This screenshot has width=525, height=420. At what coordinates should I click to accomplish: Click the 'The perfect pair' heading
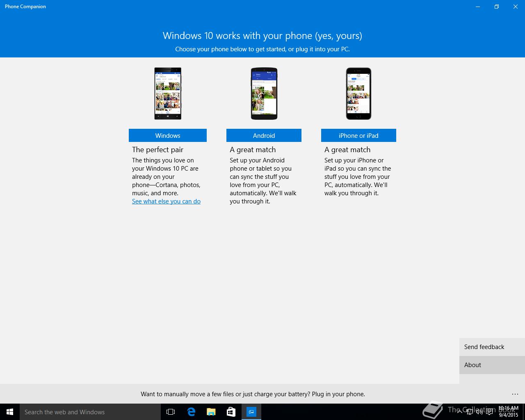tap(157, 150)
